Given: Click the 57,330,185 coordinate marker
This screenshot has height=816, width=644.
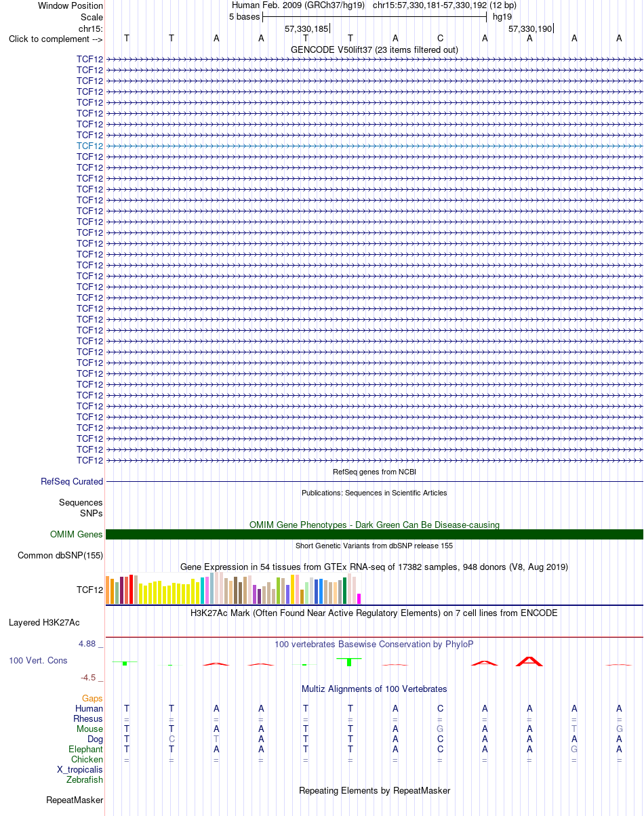Looking at the screenshot, I should tap(306, 29).
